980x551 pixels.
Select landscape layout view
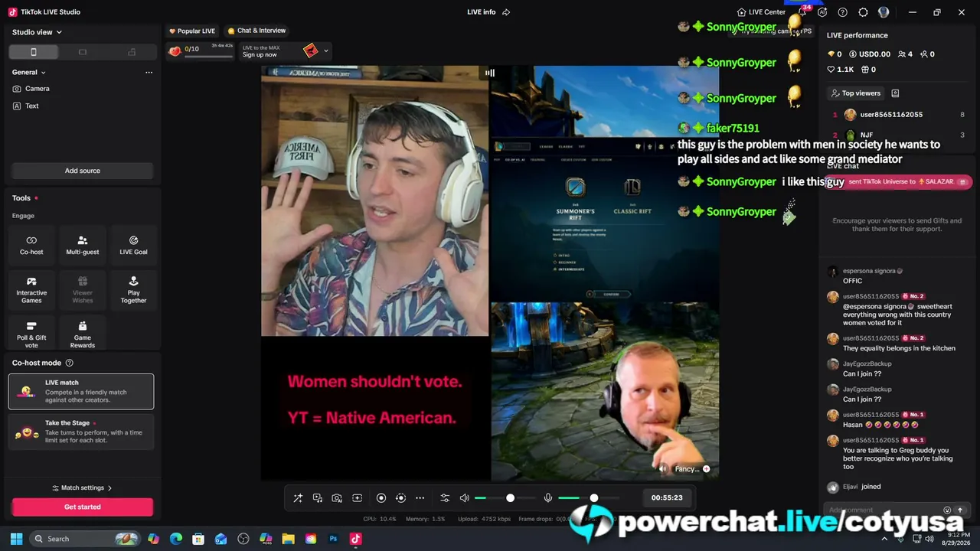pyautogui.click(x=83, y=52)
